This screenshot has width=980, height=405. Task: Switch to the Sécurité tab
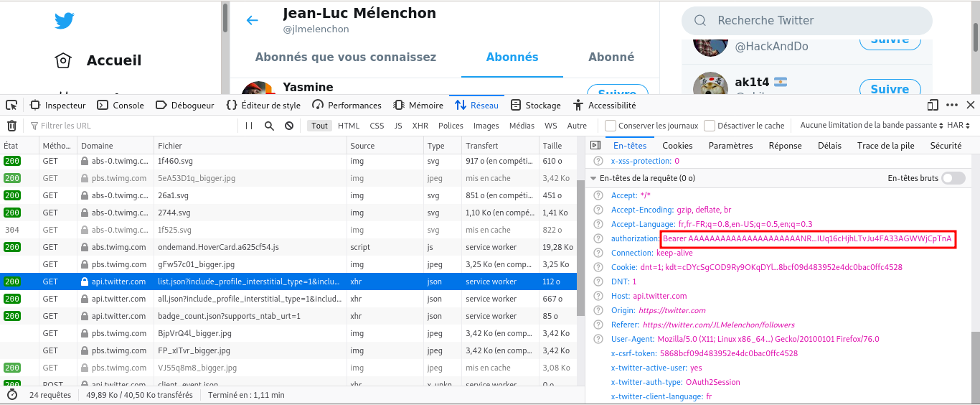(x=946, y=146)
